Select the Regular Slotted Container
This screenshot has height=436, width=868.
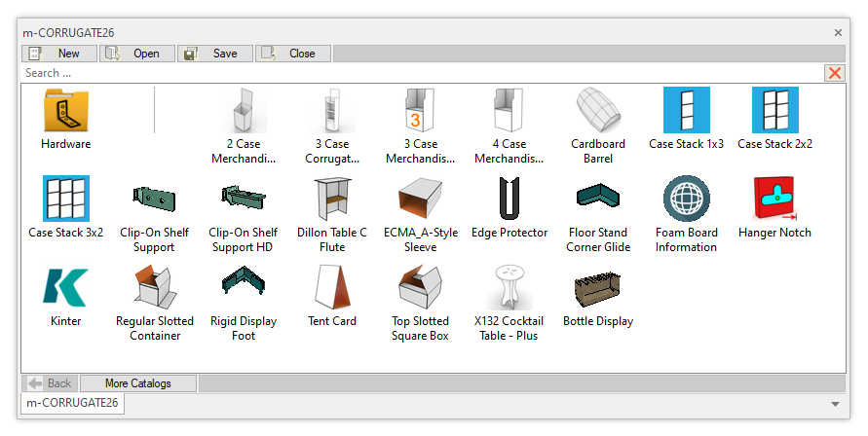click(x=155, y=288)
